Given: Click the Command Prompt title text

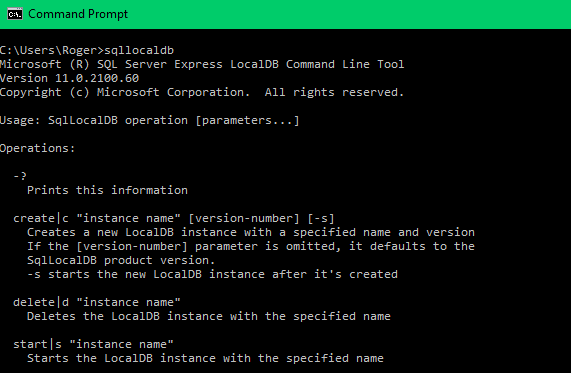Looking at the screenshot, I should click(78, 14).
